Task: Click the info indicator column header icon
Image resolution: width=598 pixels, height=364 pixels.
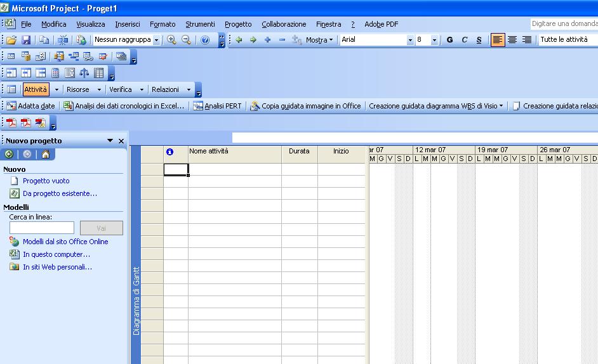Action: click(169, 152)
